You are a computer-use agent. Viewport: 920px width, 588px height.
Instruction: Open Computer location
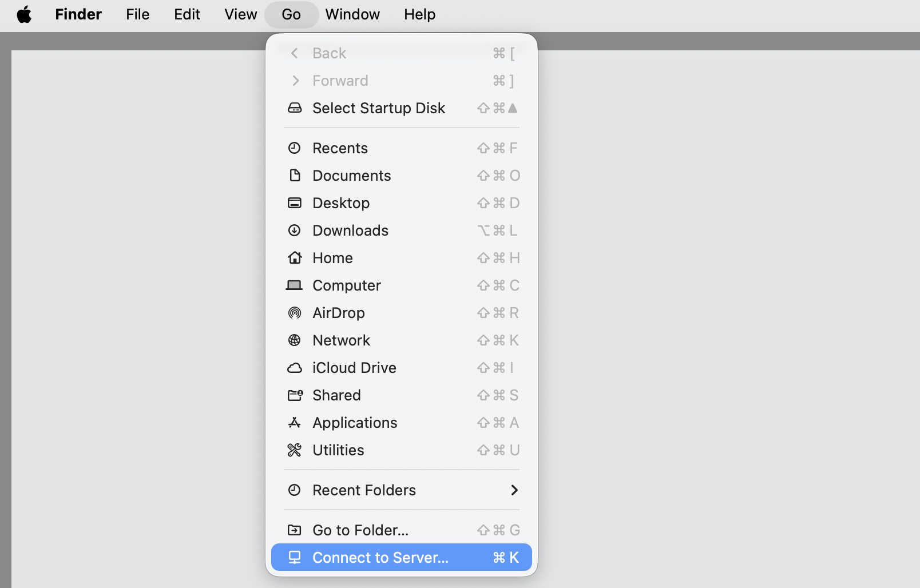click(x=402, y=285)
